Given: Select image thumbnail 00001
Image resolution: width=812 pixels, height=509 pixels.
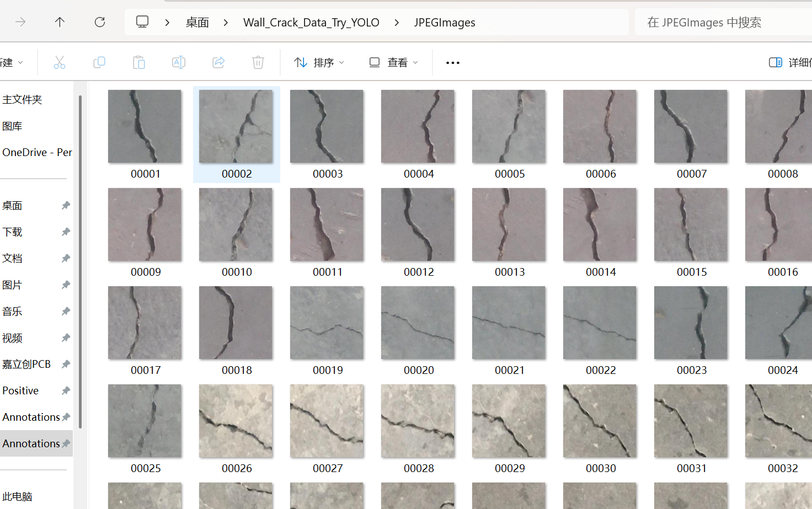Looking at the screenshot, I should pos(145,126).
